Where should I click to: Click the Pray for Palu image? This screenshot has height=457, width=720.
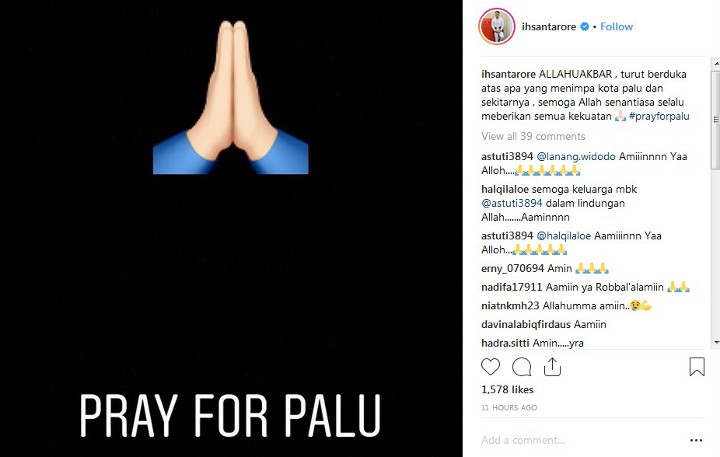(x=231, y=228)
